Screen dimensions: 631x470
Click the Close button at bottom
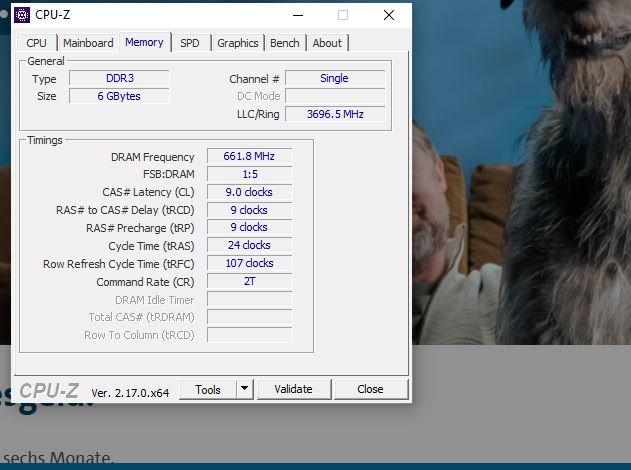[371, 389]
